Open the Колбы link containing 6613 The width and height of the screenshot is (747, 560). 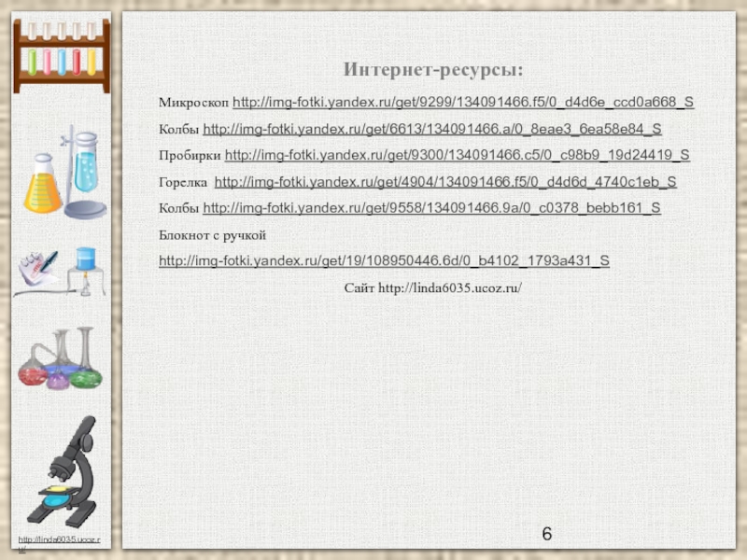coord(431,129)
